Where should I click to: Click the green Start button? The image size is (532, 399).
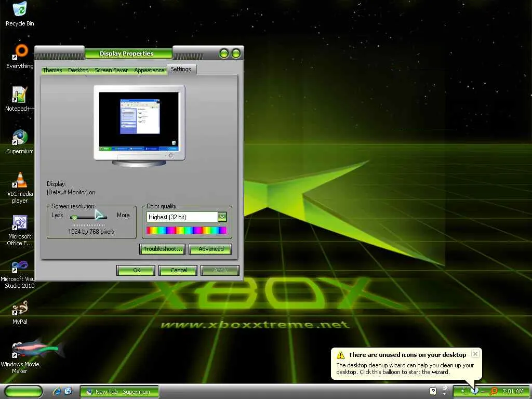[24, 391]
